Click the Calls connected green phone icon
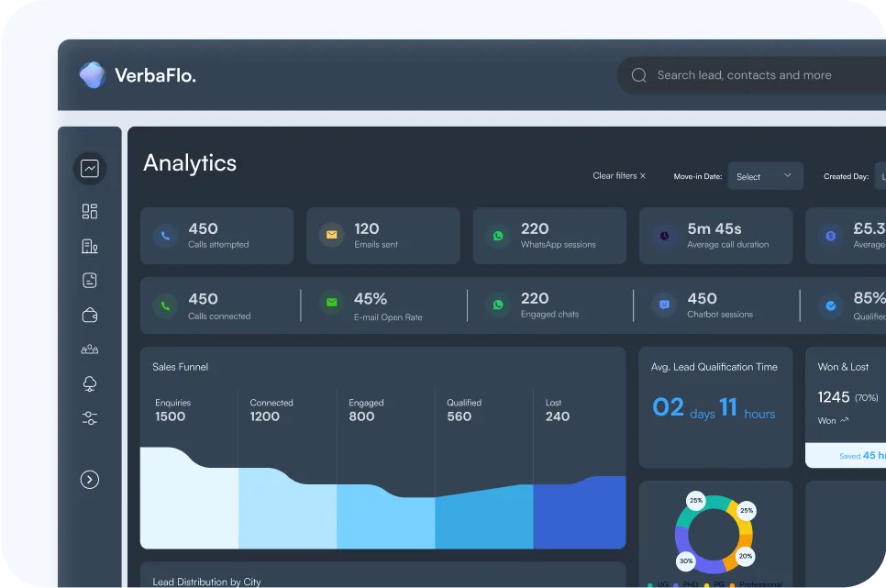The height and width of the screenshot is (588, 886). coord(166,305)
